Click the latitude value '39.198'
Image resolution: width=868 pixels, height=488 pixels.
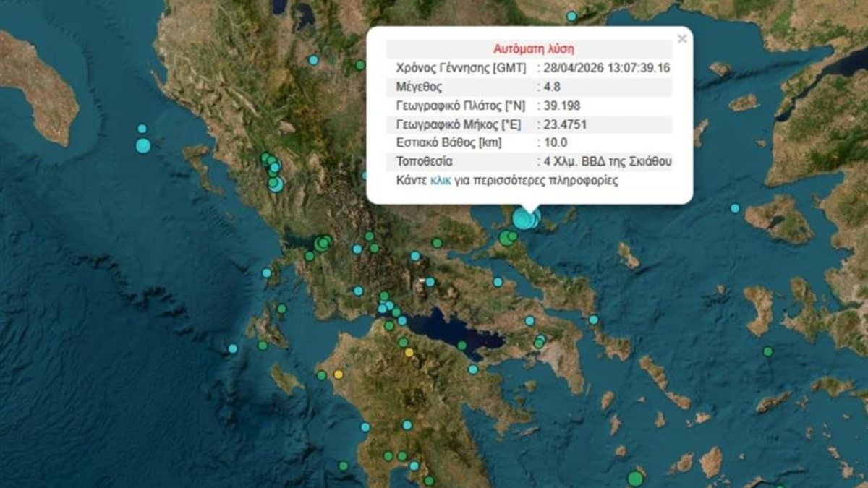[561, 106]
